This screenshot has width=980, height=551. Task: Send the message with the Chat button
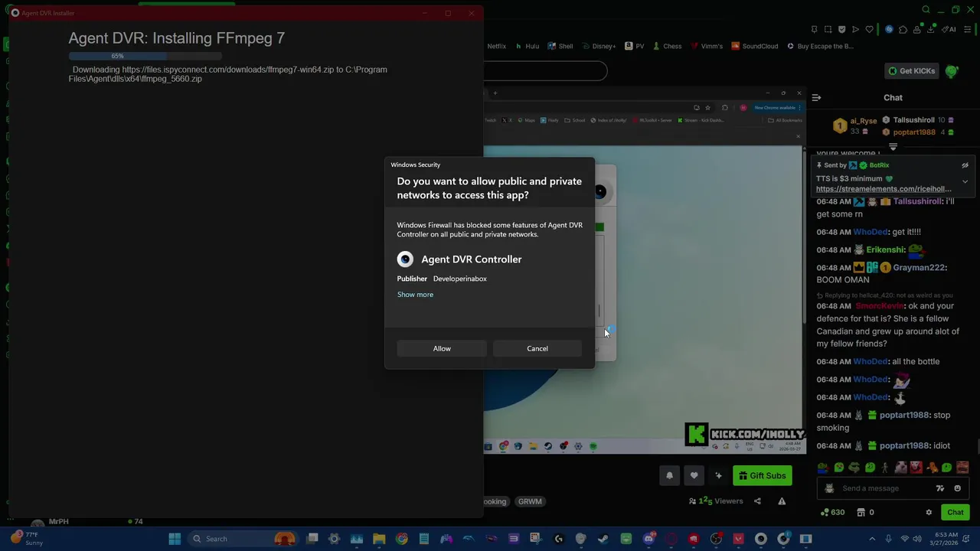tap(955, 513)
